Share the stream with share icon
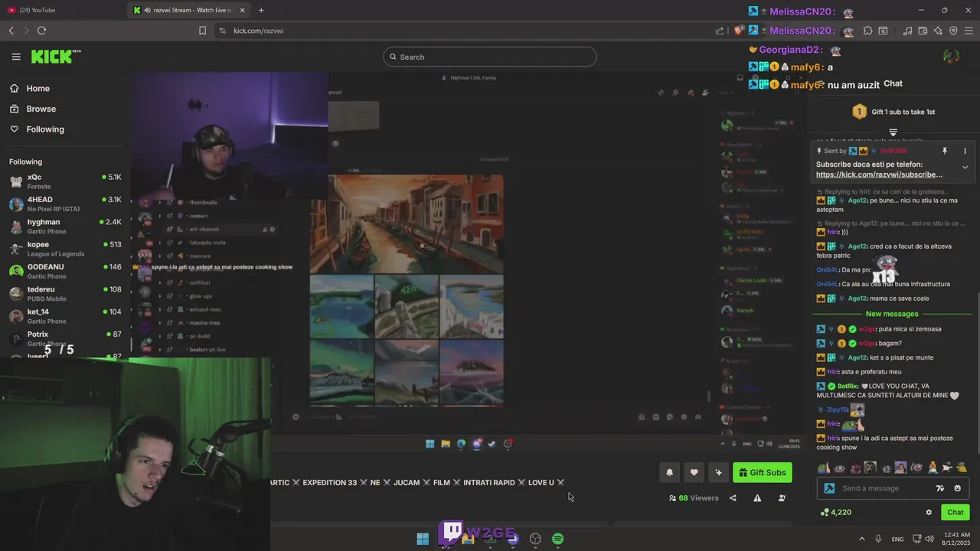The width and height of the screenshot is (980, 551). click(x=733, y=498)
